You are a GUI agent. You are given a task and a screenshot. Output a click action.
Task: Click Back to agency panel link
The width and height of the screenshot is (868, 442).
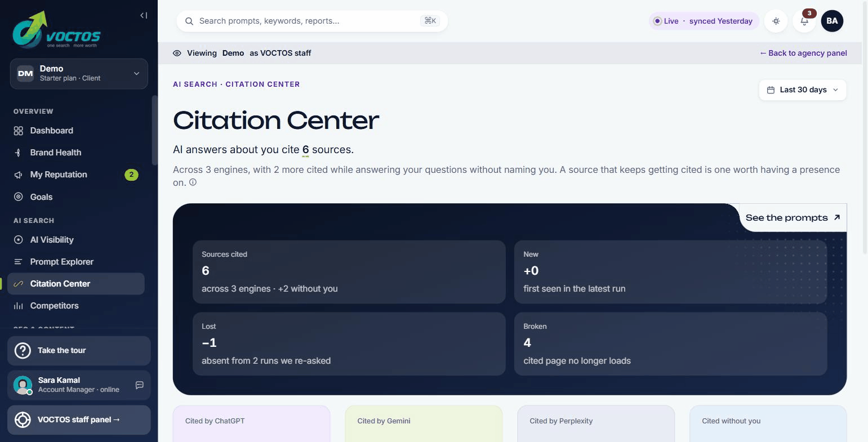point(803,53)
